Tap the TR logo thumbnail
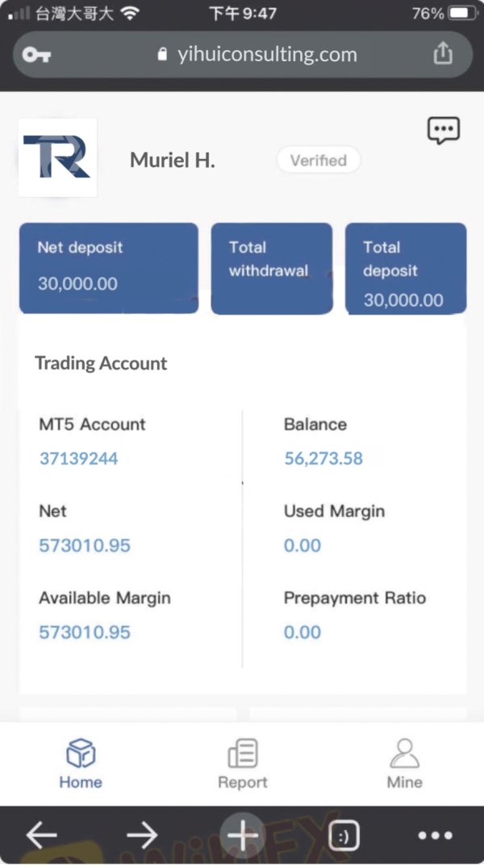This screenshot has width=484, height=868. pyautogui.click(x=57, y=157)
